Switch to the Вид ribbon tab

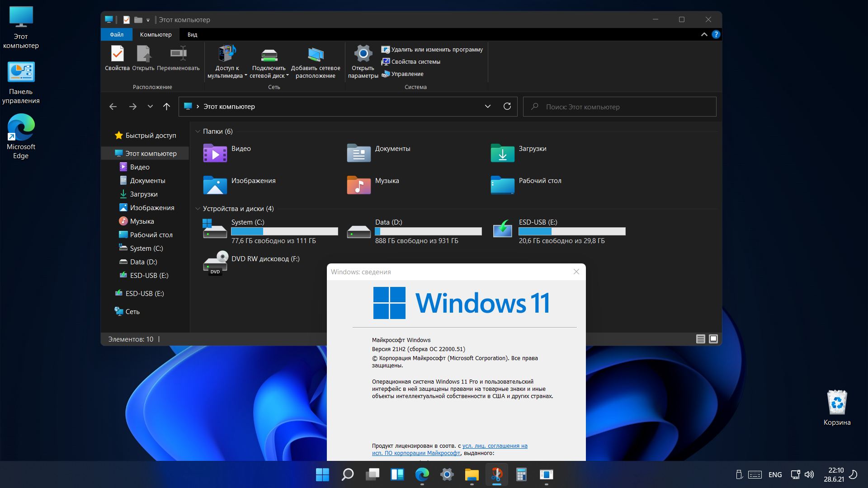click(x=192, y=34)
